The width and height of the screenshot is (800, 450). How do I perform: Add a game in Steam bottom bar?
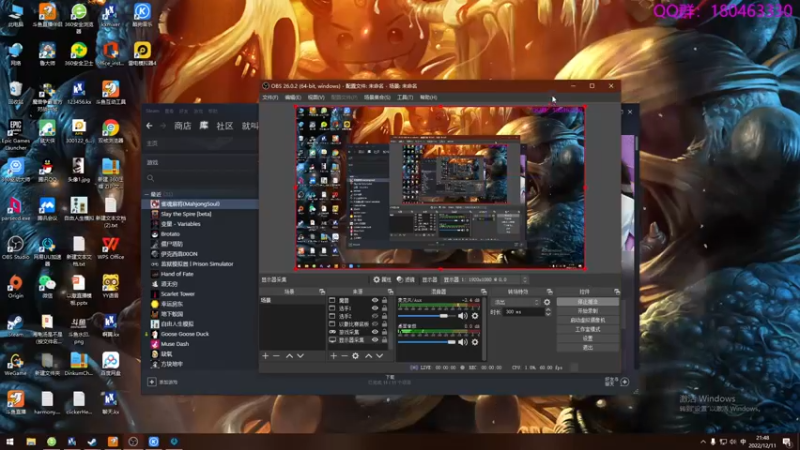pos(162,382)
